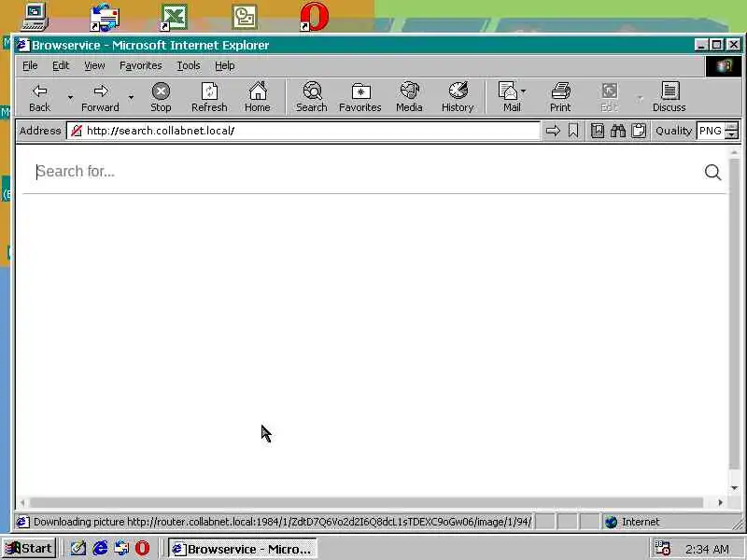Open the File menu
The width and height of the screenshot is (747, 560).
pyautogui.click(x=30, y=65)
